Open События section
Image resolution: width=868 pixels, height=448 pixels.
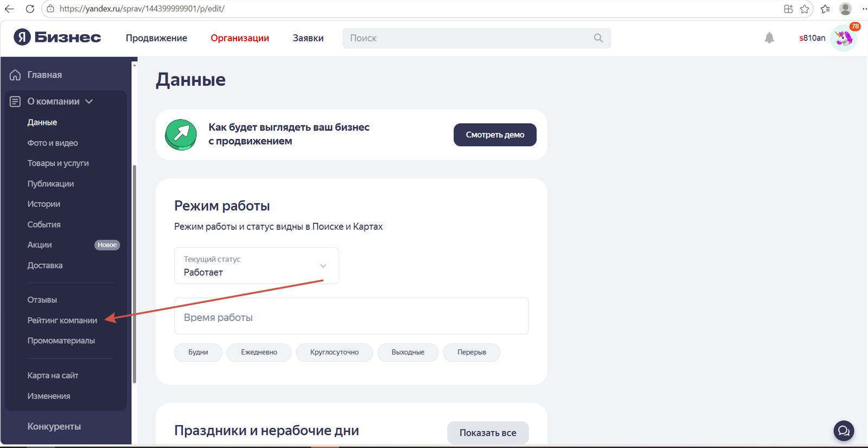point(44,224)
